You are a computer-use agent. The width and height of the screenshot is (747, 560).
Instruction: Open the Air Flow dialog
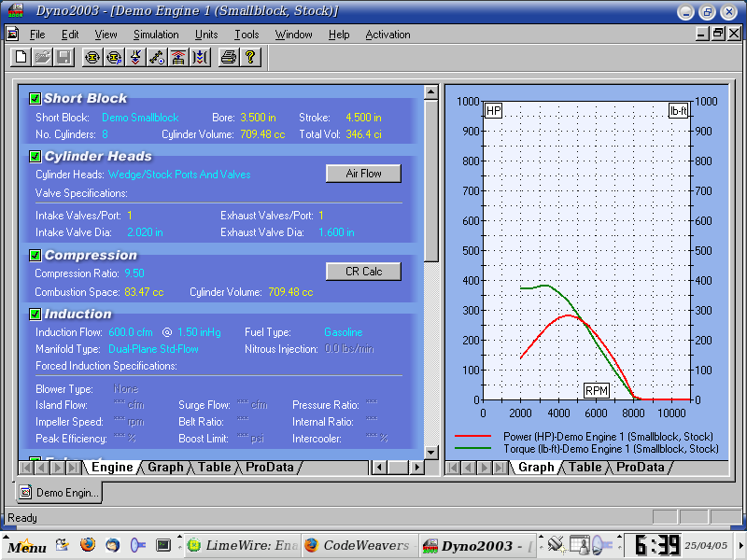(x=363, y=174)
